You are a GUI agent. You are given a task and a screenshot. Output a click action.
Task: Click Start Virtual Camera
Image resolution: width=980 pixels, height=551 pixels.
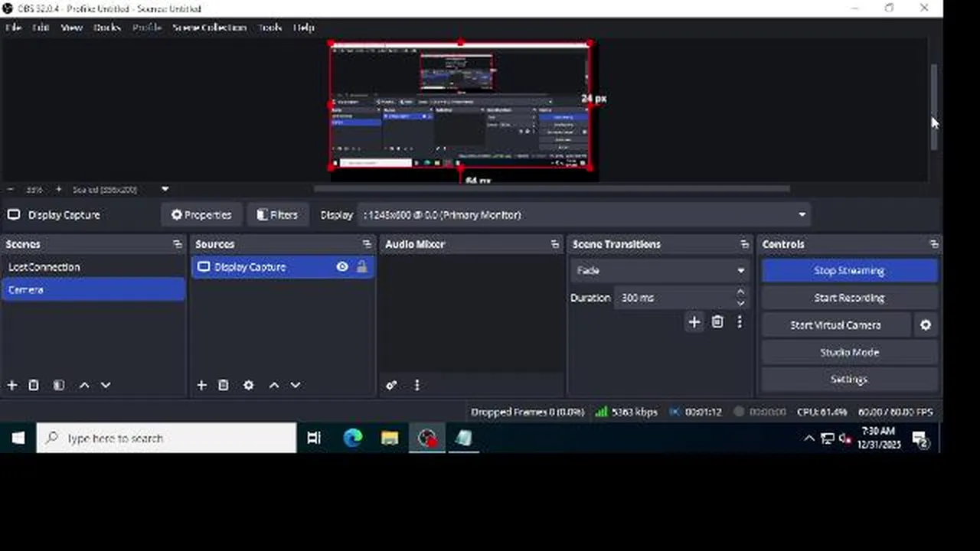pyautogui.click(x=835, y=325)
